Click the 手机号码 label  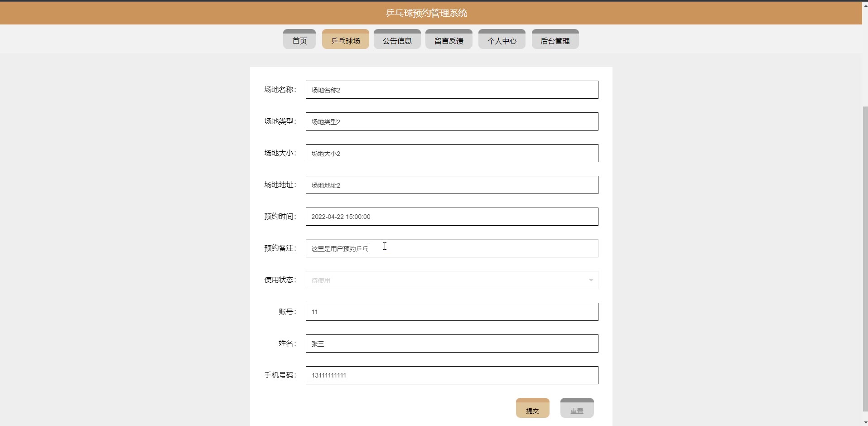coord(280,375)
